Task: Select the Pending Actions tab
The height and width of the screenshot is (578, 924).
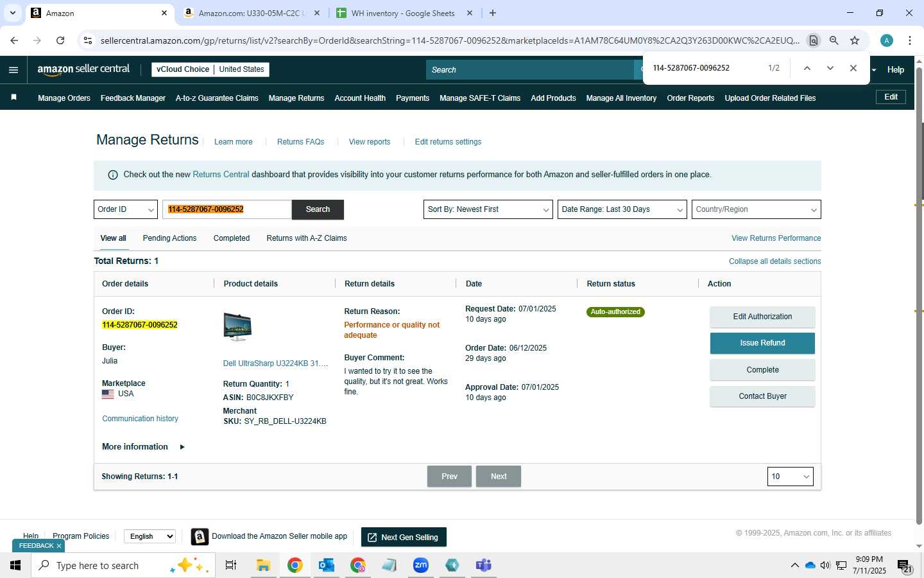Action: 169,238
